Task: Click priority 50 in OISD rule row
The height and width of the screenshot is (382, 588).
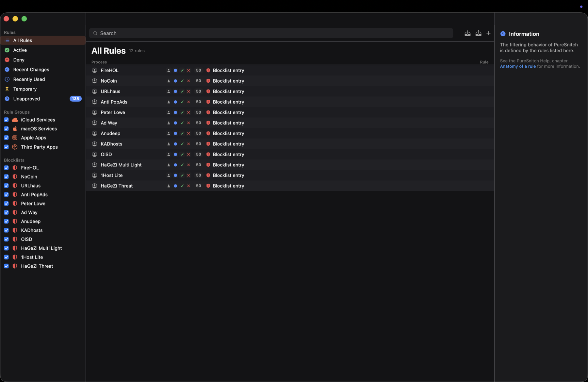Action: tap(198, 154)
